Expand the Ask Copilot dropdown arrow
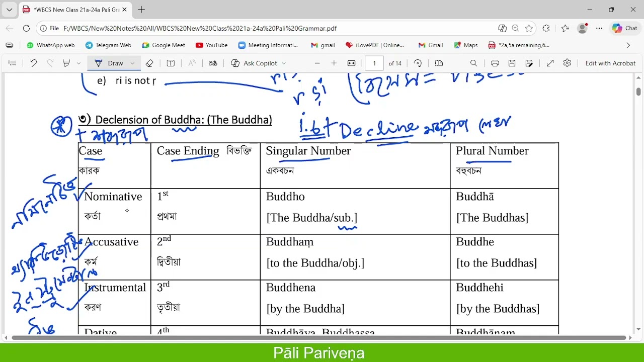 284,63
